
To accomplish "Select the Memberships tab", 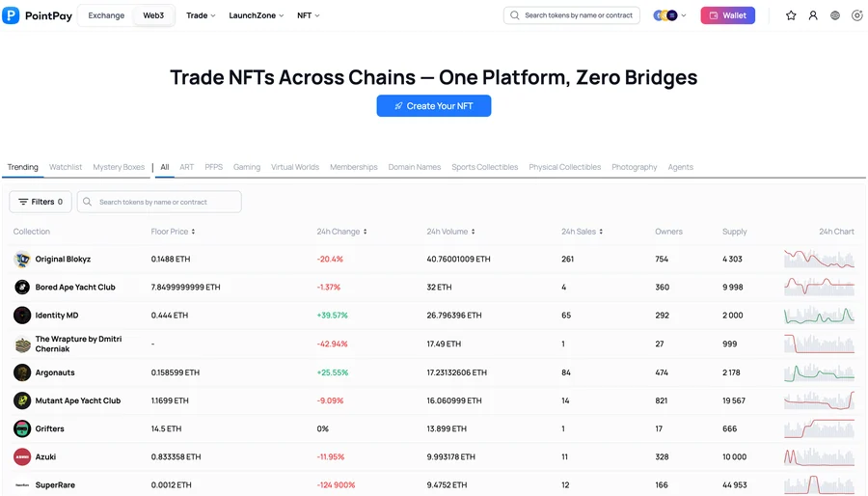I will coord(354,167).
